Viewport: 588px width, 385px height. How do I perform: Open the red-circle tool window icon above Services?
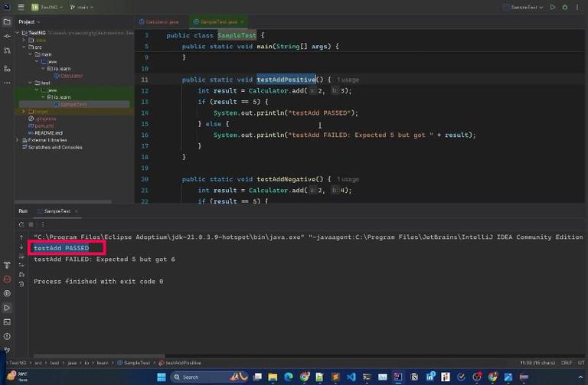[x=7, y=279]
